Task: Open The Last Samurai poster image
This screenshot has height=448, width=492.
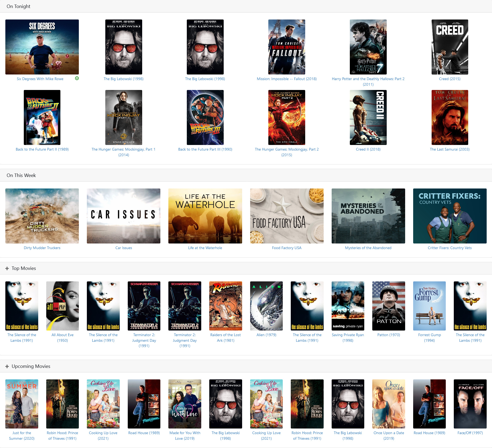Action: [450, 117]
